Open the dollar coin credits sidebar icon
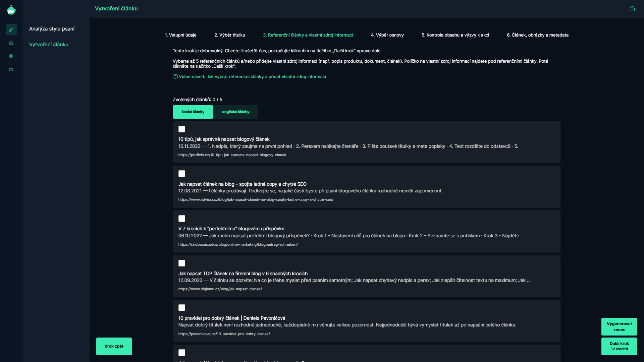The width and height of the screenshot is (644, 362). (x=11, y=56)
